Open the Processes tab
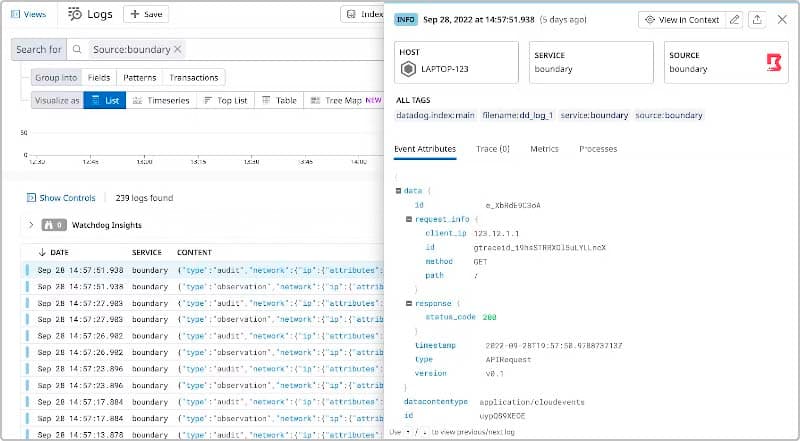Screen dimensions: 800x441 (598, 149)
